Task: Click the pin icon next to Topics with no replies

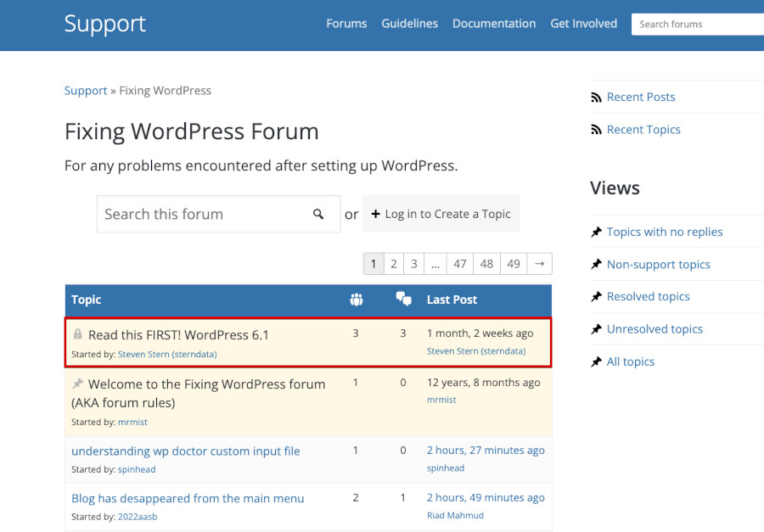Action: tap(597, 232)
